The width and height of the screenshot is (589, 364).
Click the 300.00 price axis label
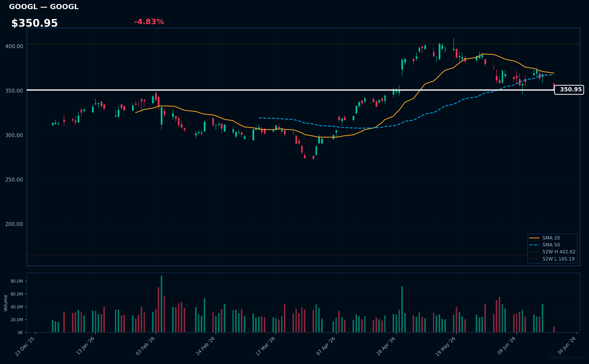(x=14, y=135)
